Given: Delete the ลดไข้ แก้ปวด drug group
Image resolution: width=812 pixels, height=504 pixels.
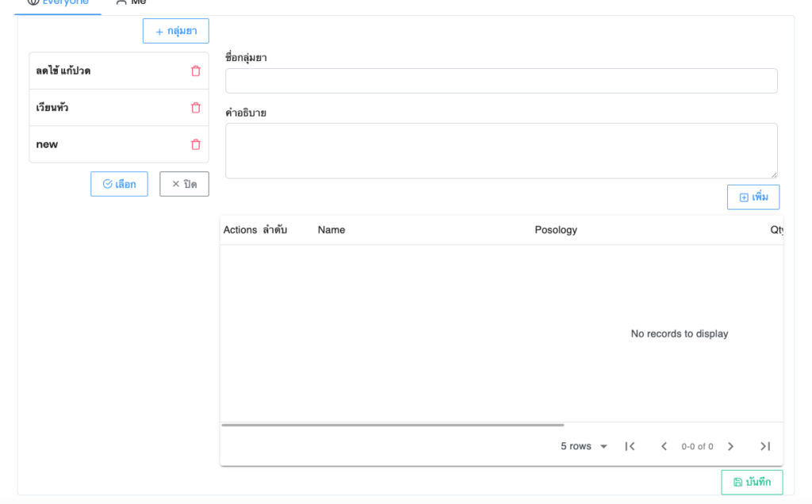Looking at the screenshot, I should click(196, 71).
